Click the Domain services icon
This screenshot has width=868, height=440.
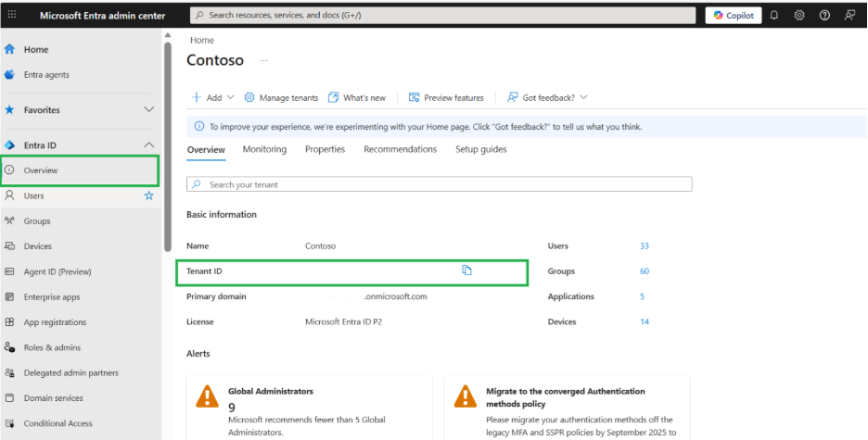point(9,398)
